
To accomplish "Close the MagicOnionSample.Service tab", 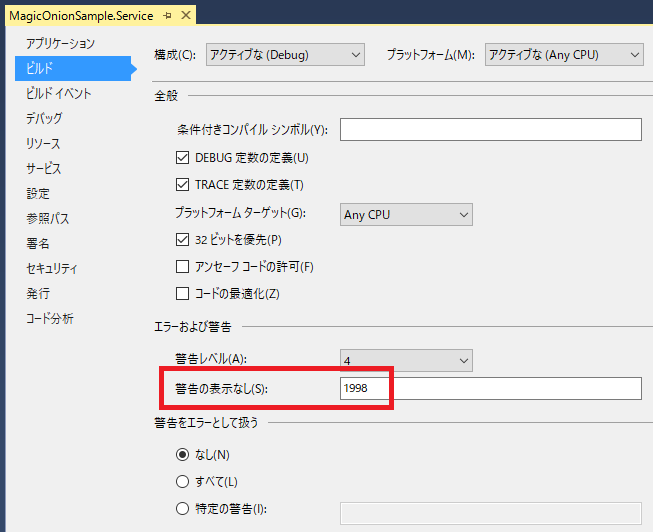I will (x=186, y=15).
